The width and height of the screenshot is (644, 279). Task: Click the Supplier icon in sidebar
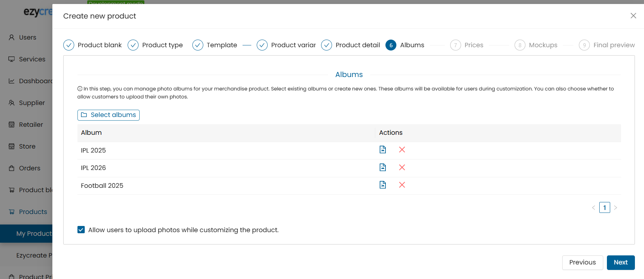[12, 103]
